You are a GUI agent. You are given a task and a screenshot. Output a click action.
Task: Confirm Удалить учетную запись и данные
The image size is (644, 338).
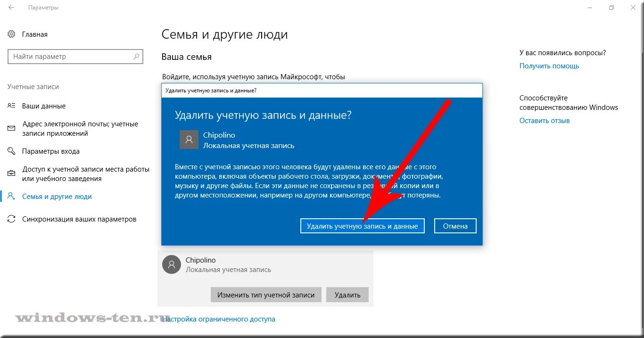[362, 226]
